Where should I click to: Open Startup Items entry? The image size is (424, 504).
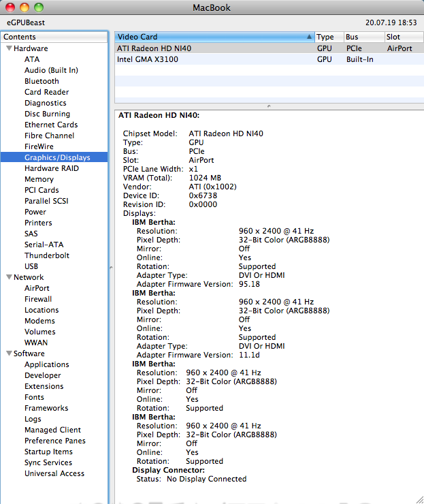[x=48, y=452]
